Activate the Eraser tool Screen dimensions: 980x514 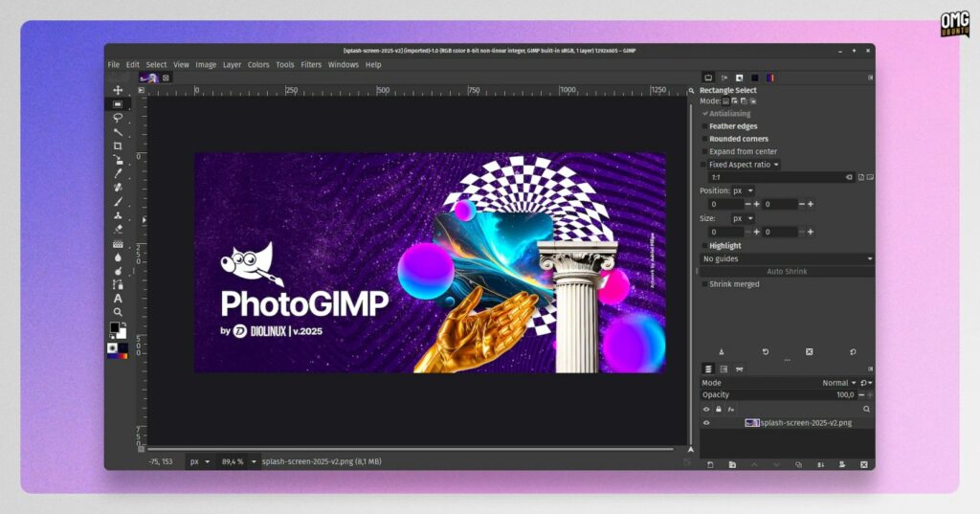pyautogui.click(x=118, y=230)
